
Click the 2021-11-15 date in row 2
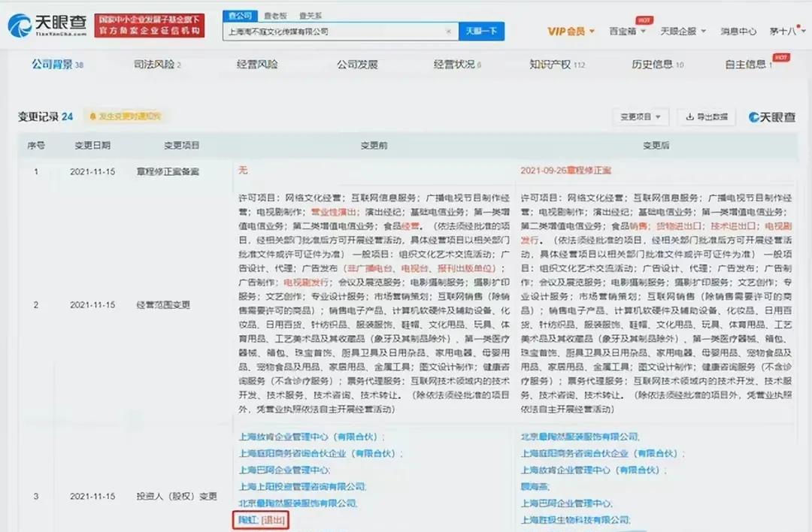(92, 305)
